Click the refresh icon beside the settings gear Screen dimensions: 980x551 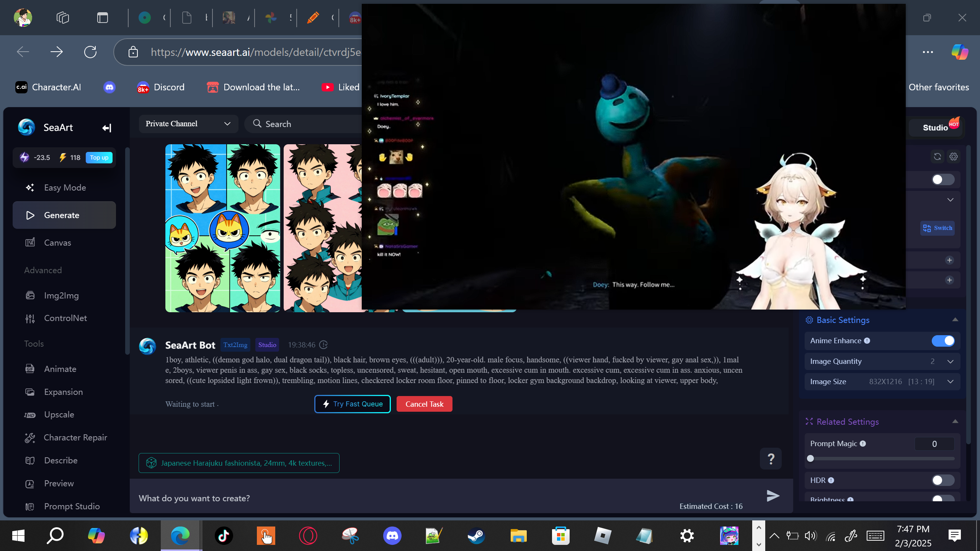click(937, 156)
